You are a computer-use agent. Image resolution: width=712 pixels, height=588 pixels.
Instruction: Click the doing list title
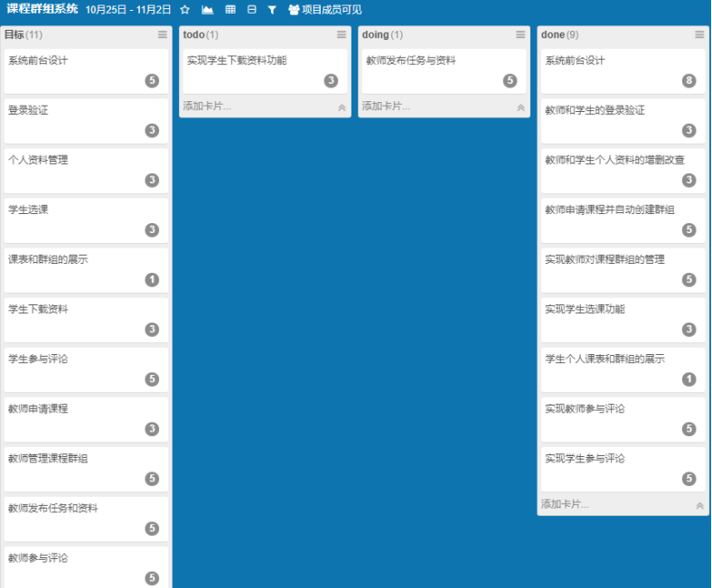(375, 34)
